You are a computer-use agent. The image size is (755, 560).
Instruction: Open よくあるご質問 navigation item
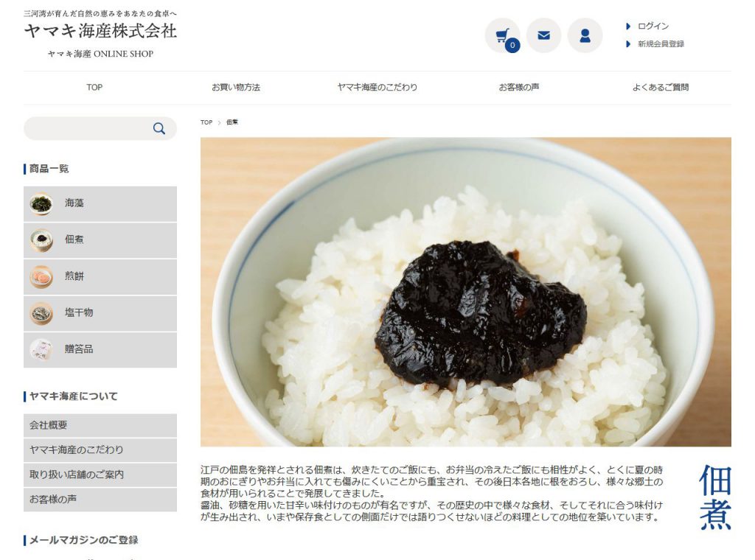661,87
